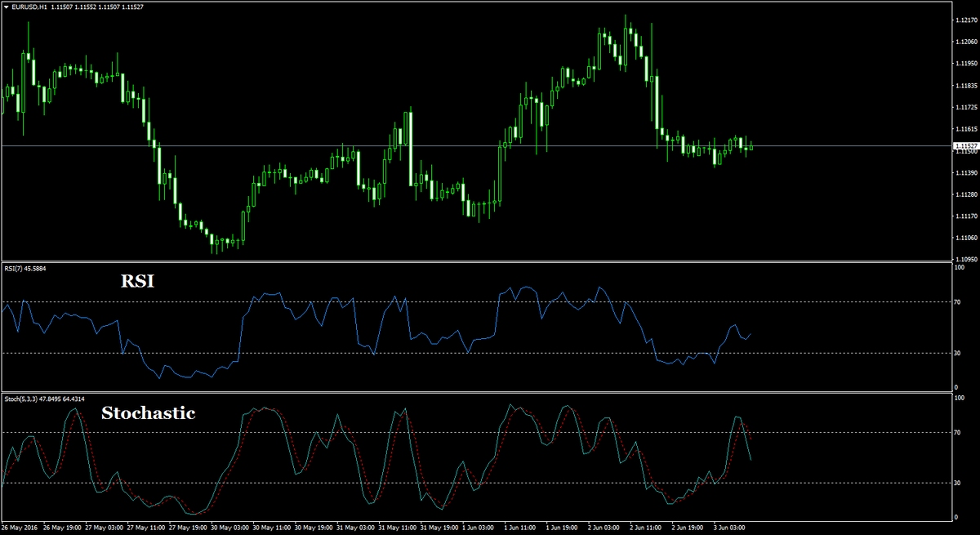Click the RSI panel's 70 level label
980x535 pixels.
959,302
